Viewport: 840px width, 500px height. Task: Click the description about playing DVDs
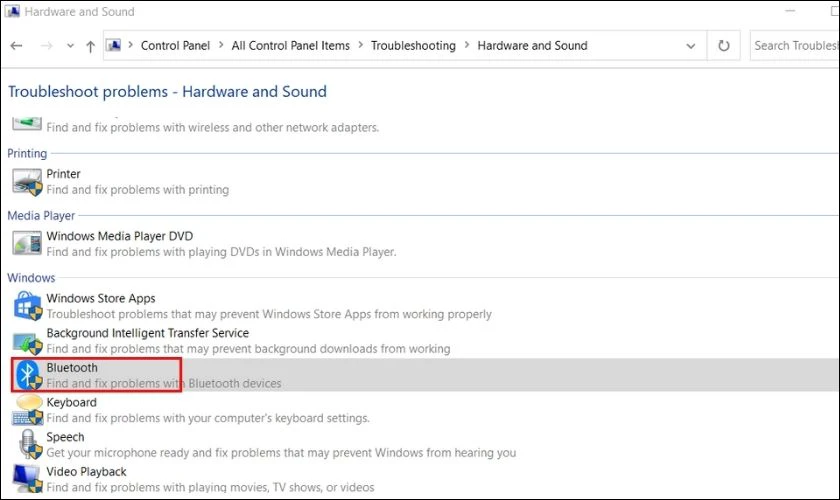221,252
